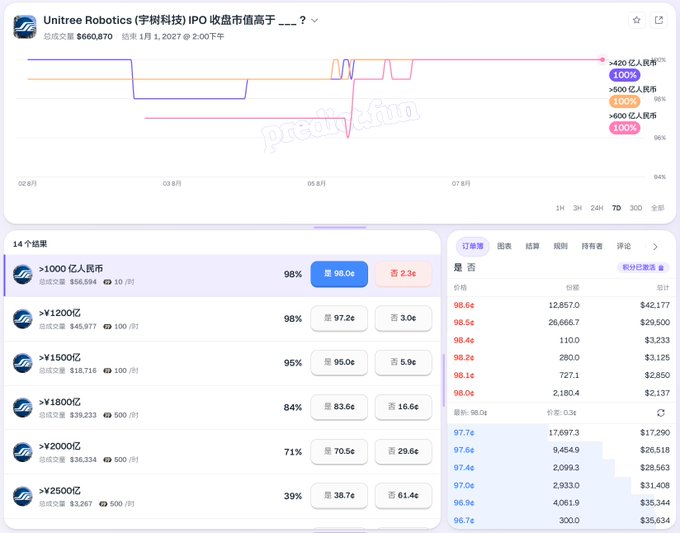Click the results list vertical scrollbar
Image resolution: width=680 pixels, height=533 pixels.
pos(443,380)
